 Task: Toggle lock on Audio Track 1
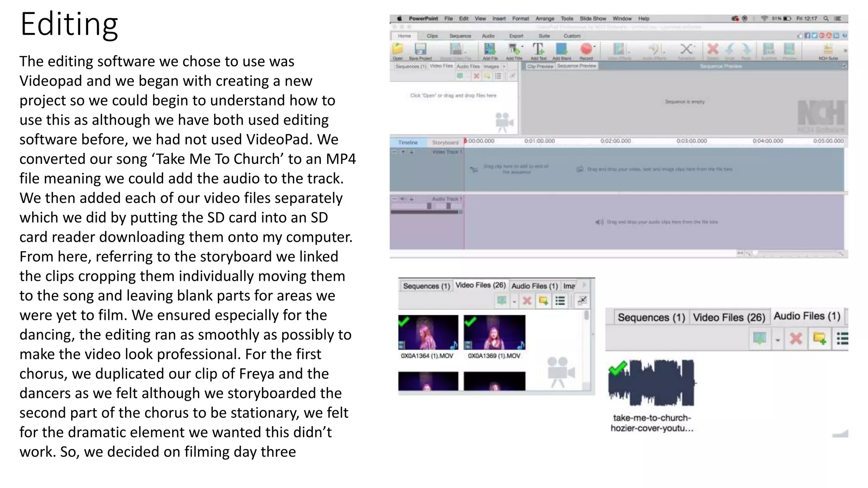pyautogui.click(x=412, y=198)
